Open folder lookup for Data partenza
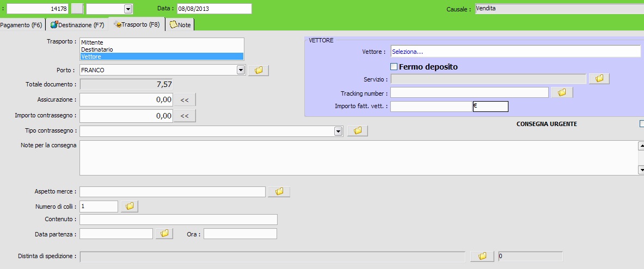Image resolution: width=644 pixels, height=269 pixels. tap(164, 233)
